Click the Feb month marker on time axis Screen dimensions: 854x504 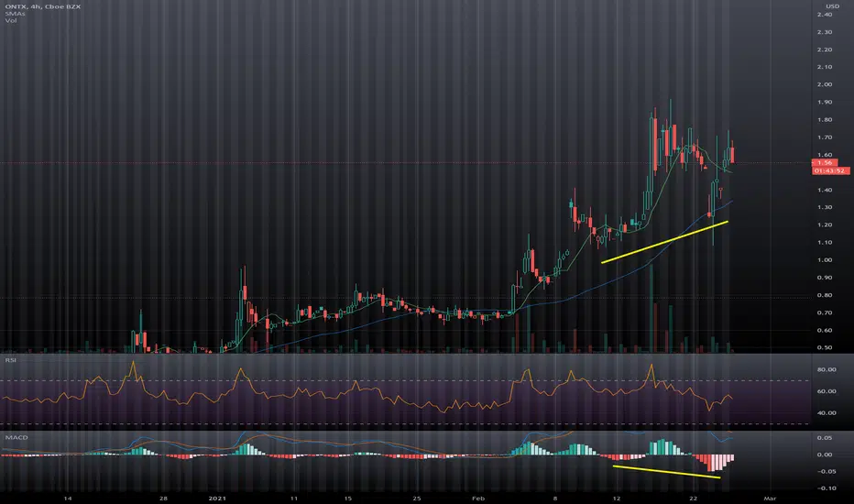coord(478,498)
